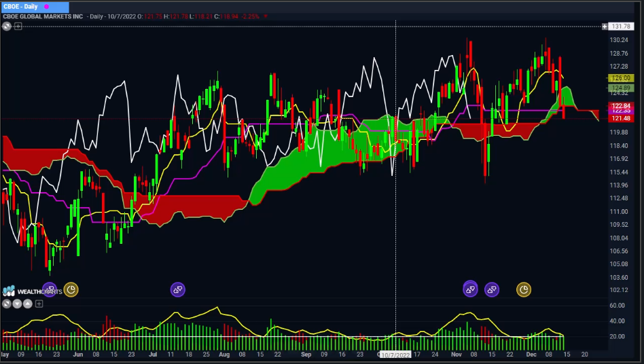
Task: Click the Sep label on time axis
Action: coord(306,354)
